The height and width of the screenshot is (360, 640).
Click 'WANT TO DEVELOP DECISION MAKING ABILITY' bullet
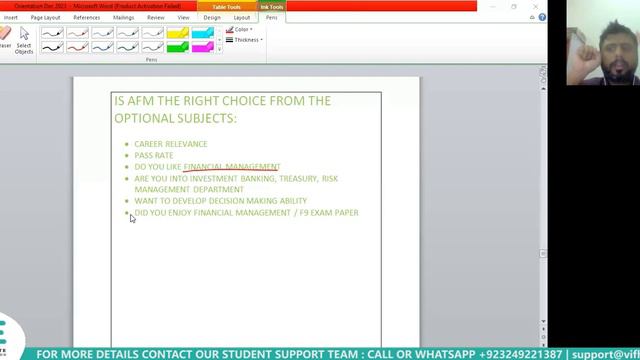click(221, 201)
